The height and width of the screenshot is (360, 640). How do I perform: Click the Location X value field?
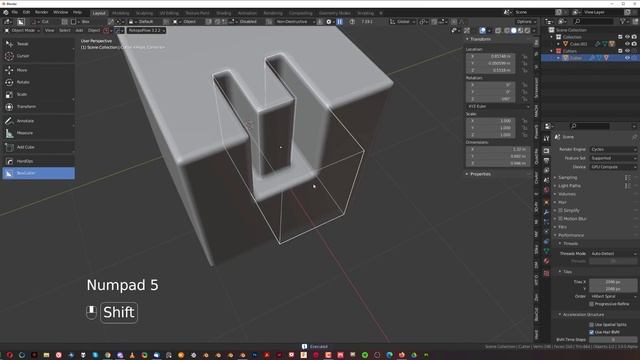(491, 56)
